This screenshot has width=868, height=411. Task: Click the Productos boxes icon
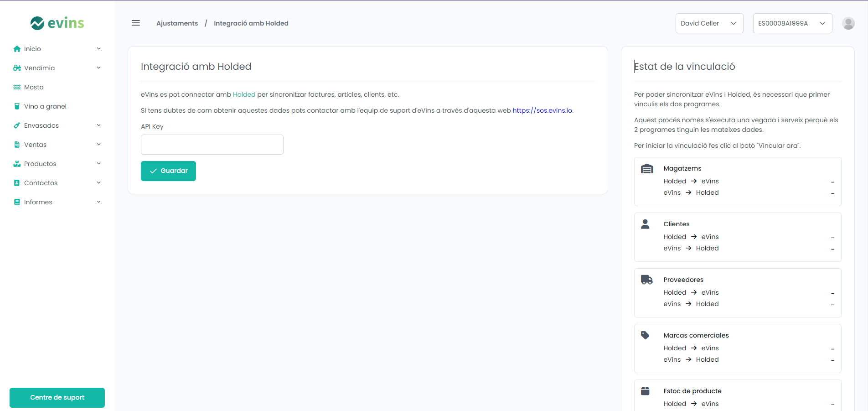(17, 164)
